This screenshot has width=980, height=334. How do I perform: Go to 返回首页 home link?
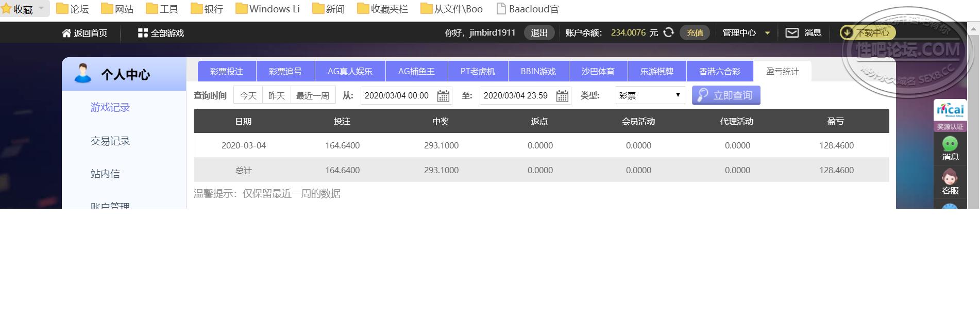[85, 33]
